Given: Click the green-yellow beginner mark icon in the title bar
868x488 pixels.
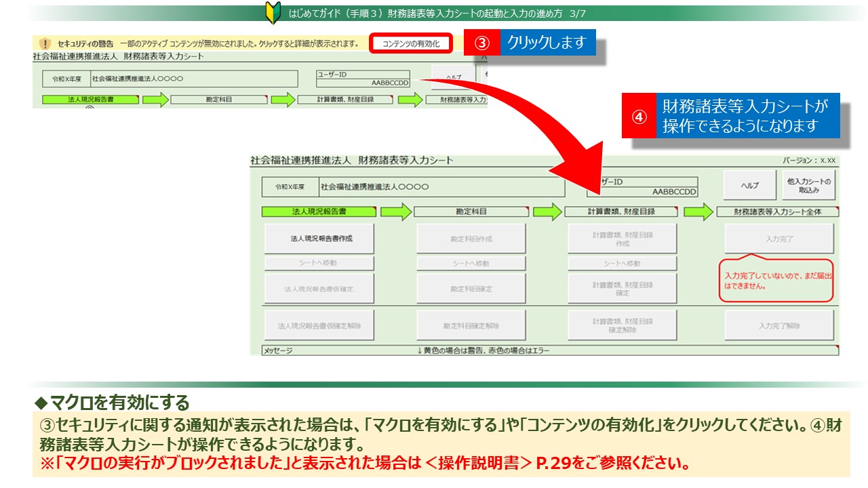Looking at the screenshot, I should click(273, 13).
